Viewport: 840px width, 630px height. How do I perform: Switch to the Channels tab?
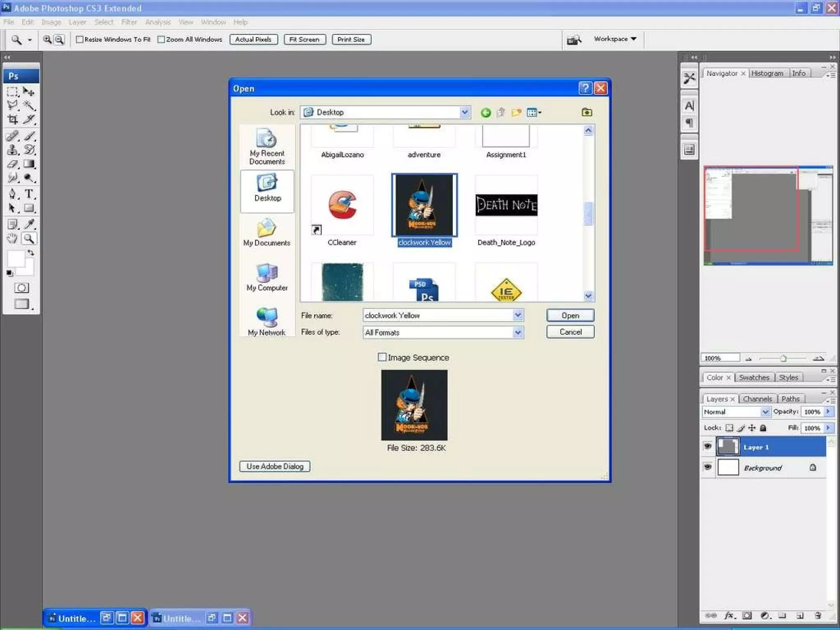pos(757,399)
